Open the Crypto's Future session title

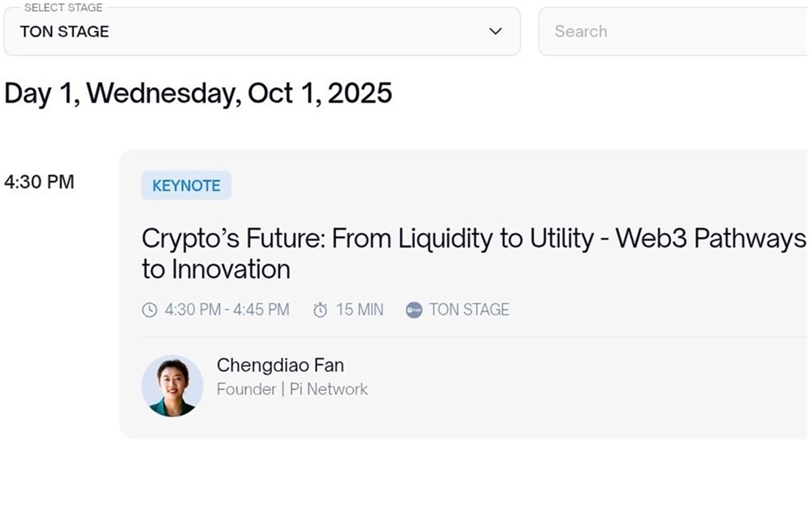click(x=474, y=254)
